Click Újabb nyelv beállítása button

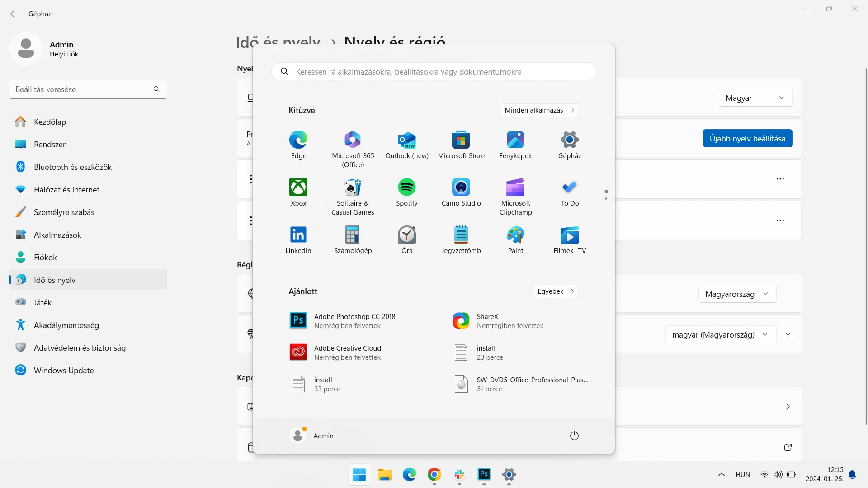click(747, 139)
